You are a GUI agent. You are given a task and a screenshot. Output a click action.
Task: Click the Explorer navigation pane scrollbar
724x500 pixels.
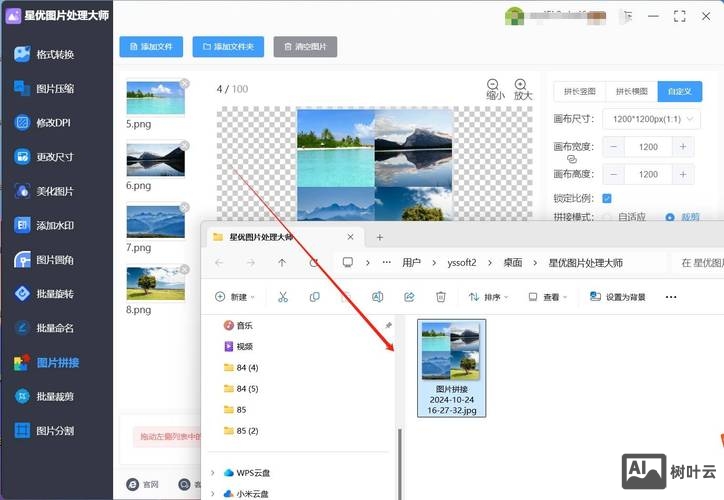click(400, 464)
